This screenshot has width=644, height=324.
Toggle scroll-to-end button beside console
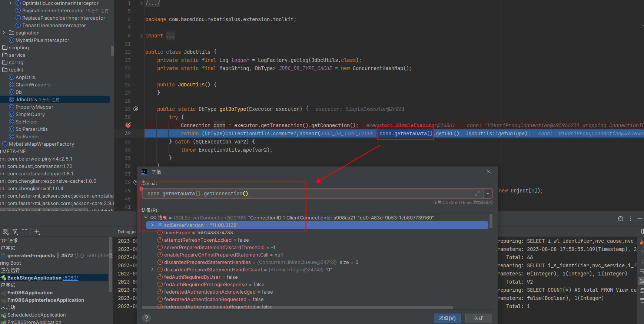[642, 281]
